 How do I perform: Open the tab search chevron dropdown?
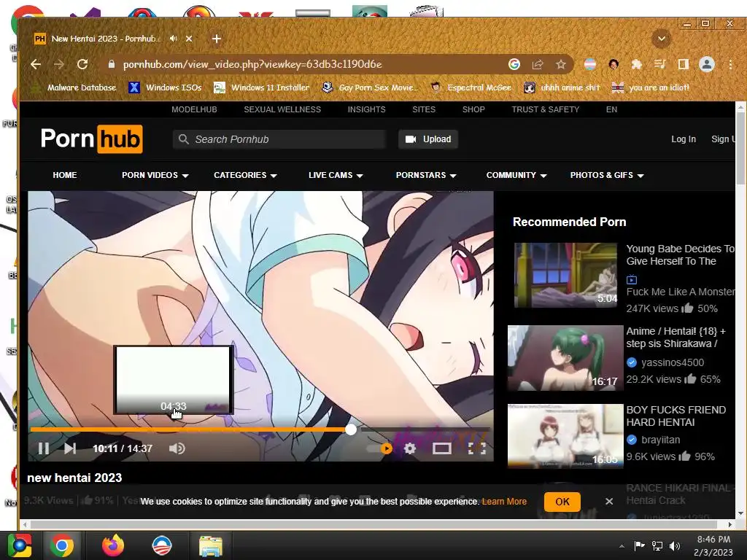point(661,39)
